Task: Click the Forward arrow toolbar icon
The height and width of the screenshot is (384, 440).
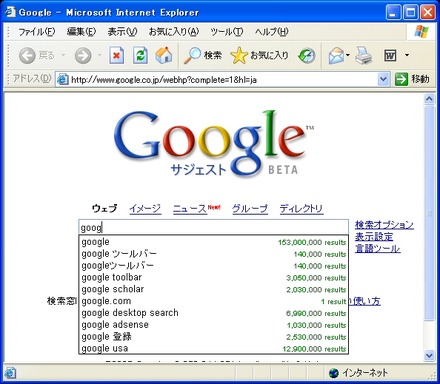Action: (83, 55)
